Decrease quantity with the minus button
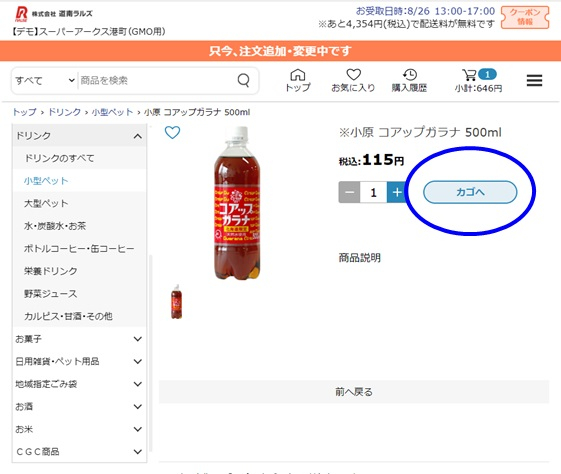This screenshot has height=474, width=561. pos(349,192)
